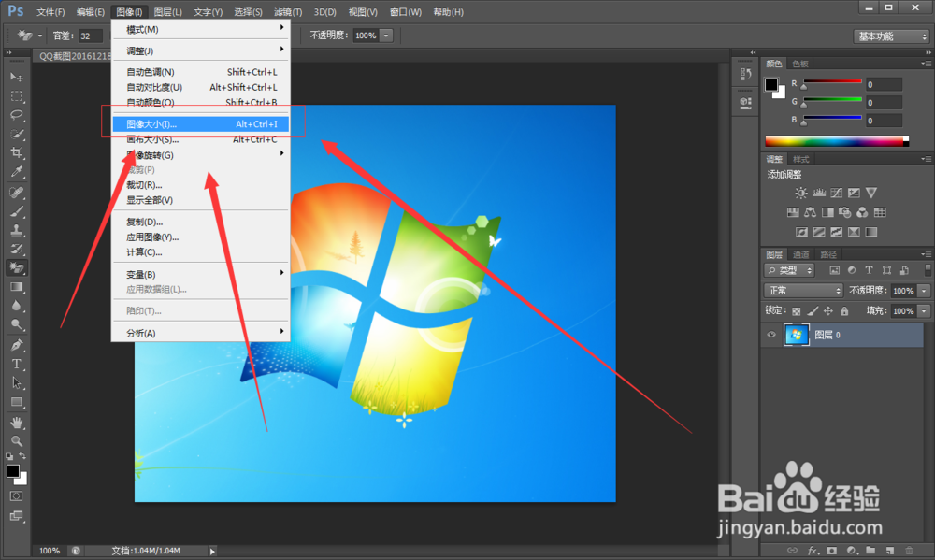Switch to the 通道 tab
Screen dimensions: 935x560
click(x=801, y=254)
